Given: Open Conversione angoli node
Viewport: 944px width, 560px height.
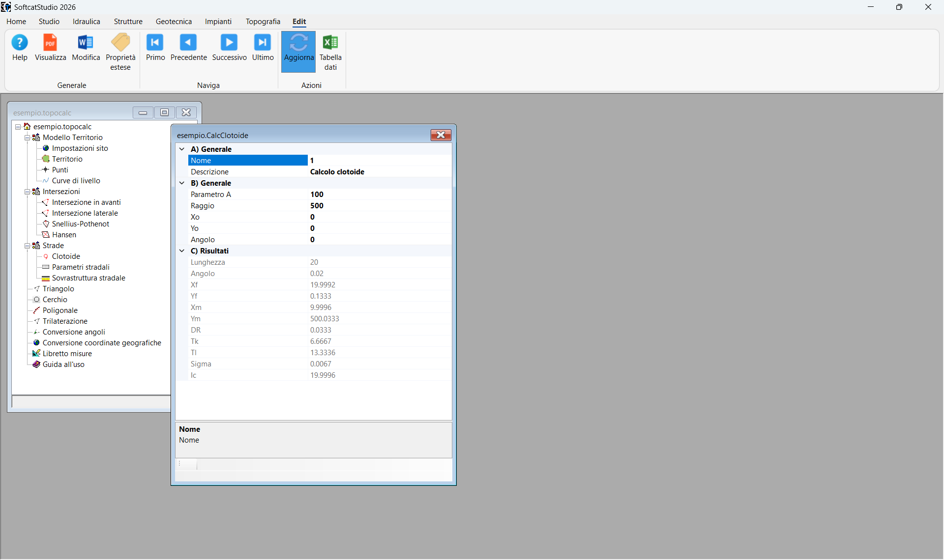Looking at the screenshot, I should point(74,332).
